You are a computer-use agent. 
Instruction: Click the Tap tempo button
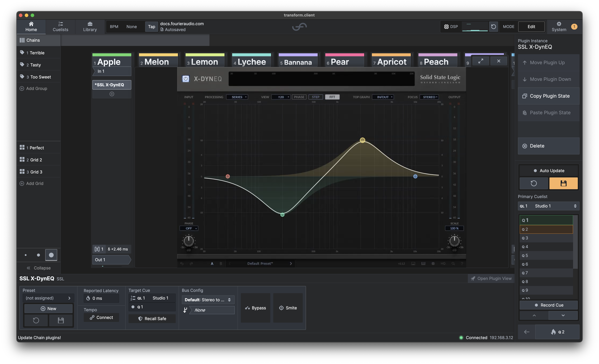152,27
